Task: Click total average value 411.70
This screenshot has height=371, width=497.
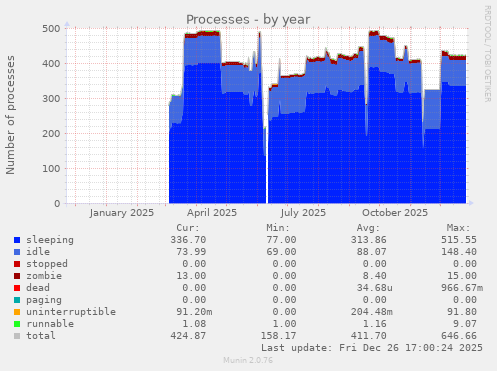Action: pos(369,336)
